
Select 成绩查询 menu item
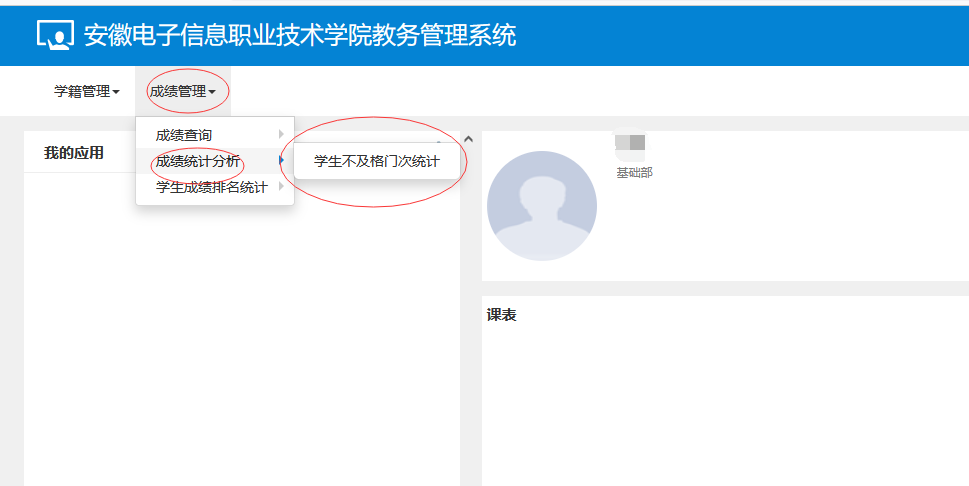(x=184, y=135)
